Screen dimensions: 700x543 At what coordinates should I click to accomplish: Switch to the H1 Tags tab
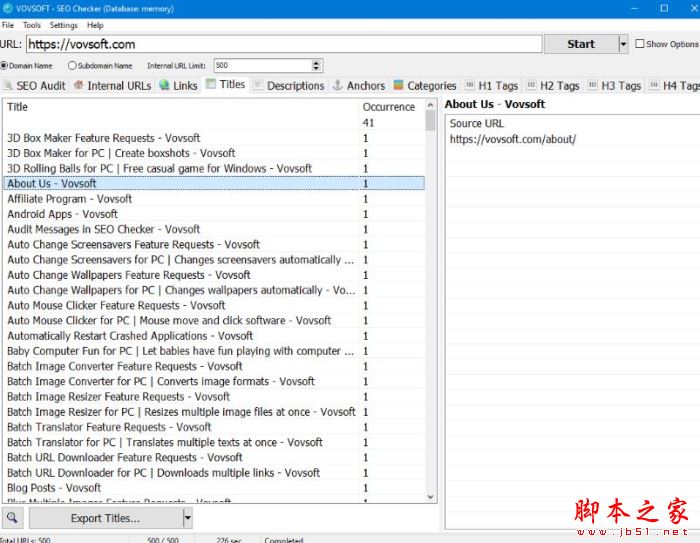tap(492, 85)
